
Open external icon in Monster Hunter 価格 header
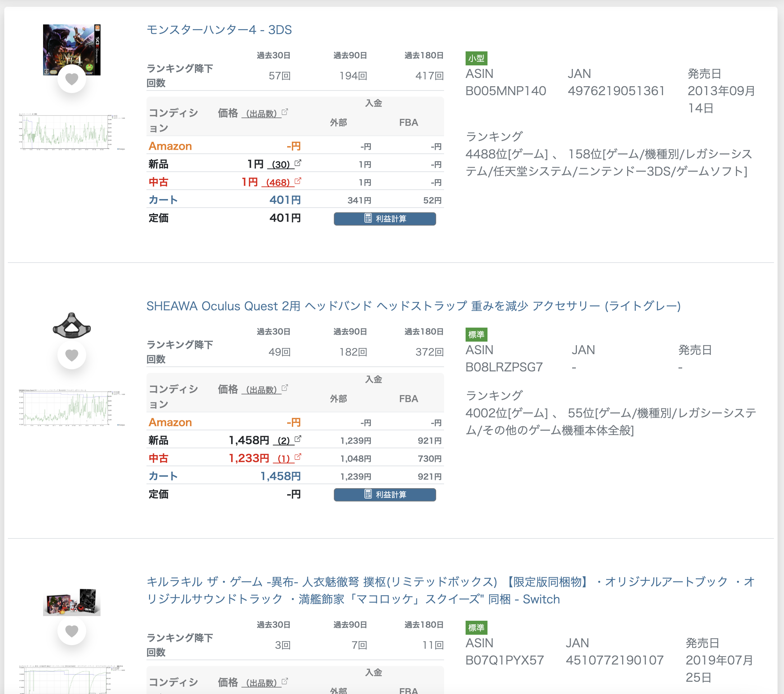coord(285,112)
